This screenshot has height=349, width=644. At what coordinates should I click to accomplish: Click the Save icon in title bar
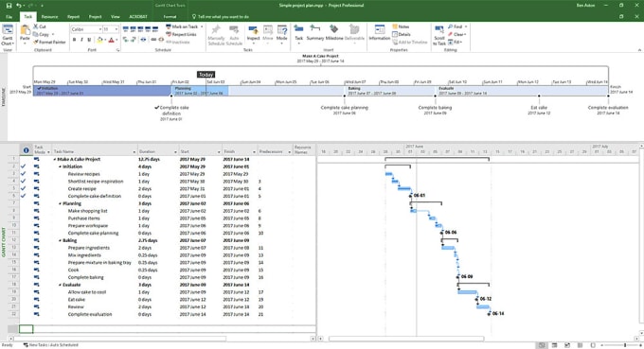click(9, 6)
